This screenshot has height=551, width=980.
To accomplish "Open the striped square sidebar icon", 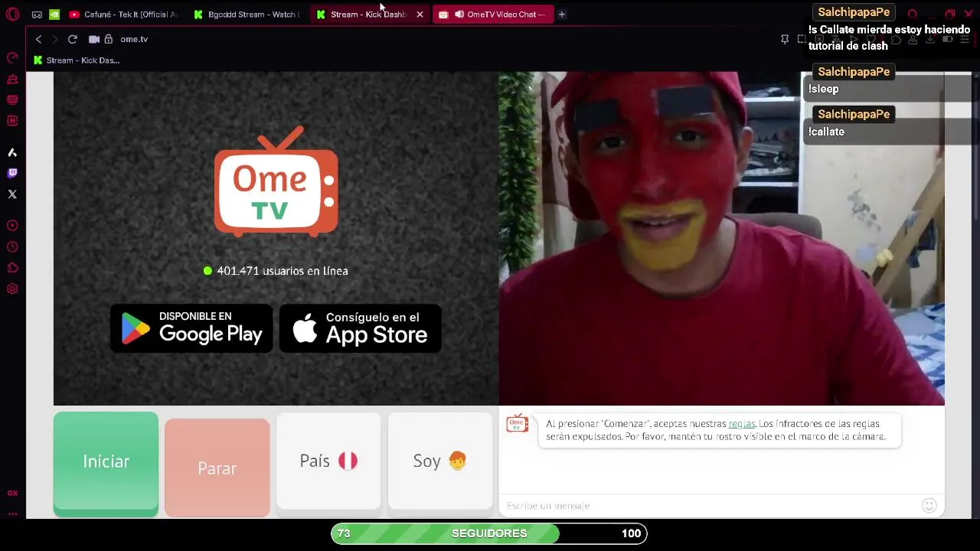I will pyautogui.click(x=12, y=99).
